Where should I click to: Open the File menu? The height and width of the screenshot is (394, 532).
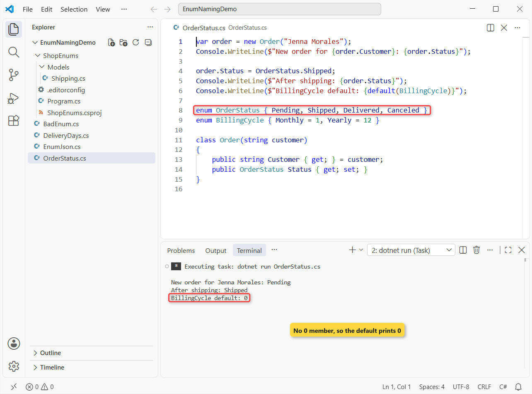[x=28, y=9]
